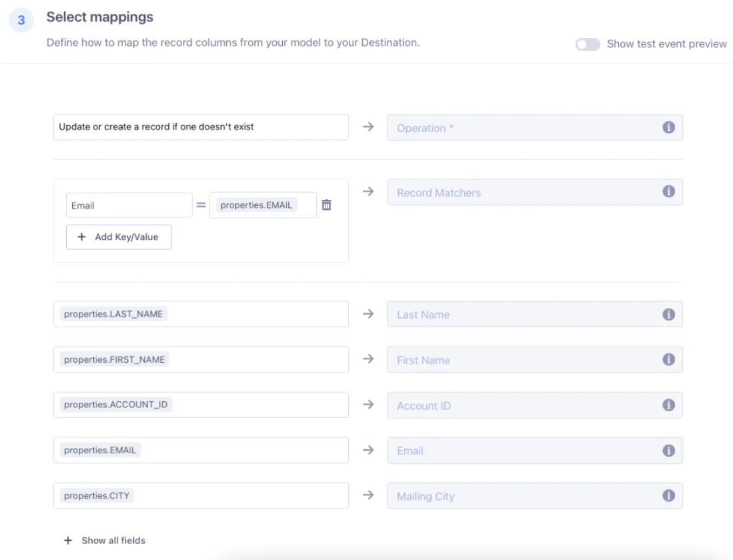Click the info icon on the Last Name field

pos(669,314)
